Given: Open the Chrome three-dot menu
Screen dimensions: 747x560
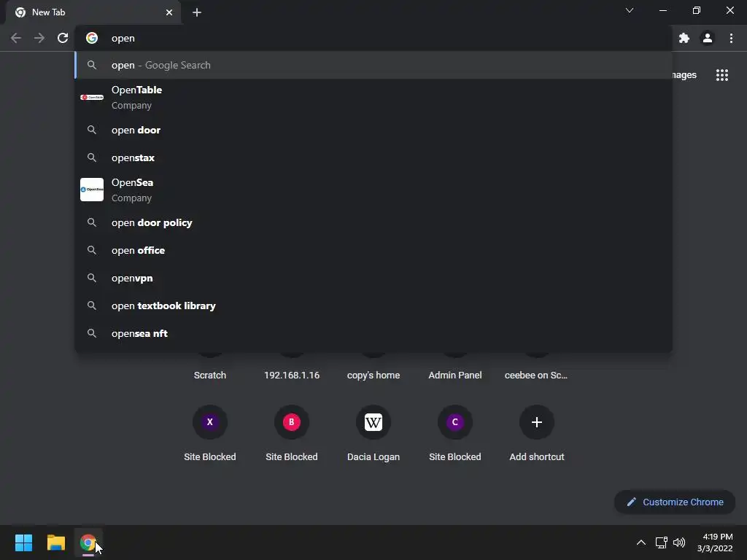Looking at the screenshot, I should coord(731,38).
